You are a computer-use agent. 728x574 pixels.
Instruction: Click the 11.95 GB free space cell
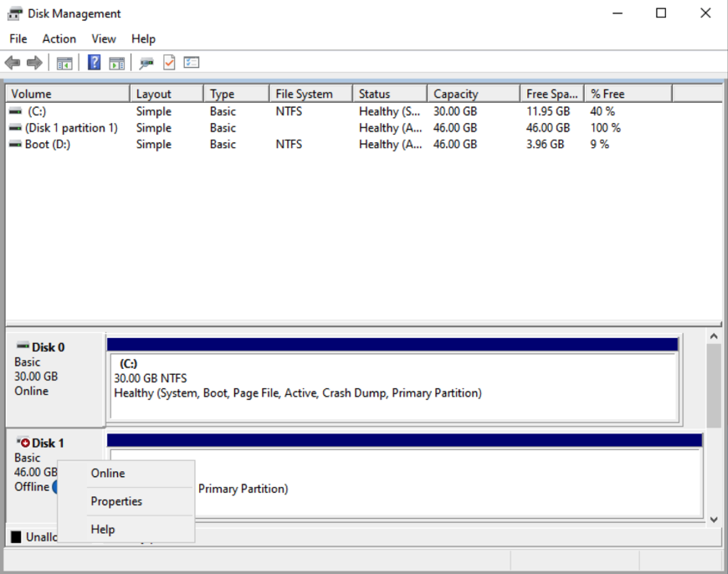[x=548, y=111]
